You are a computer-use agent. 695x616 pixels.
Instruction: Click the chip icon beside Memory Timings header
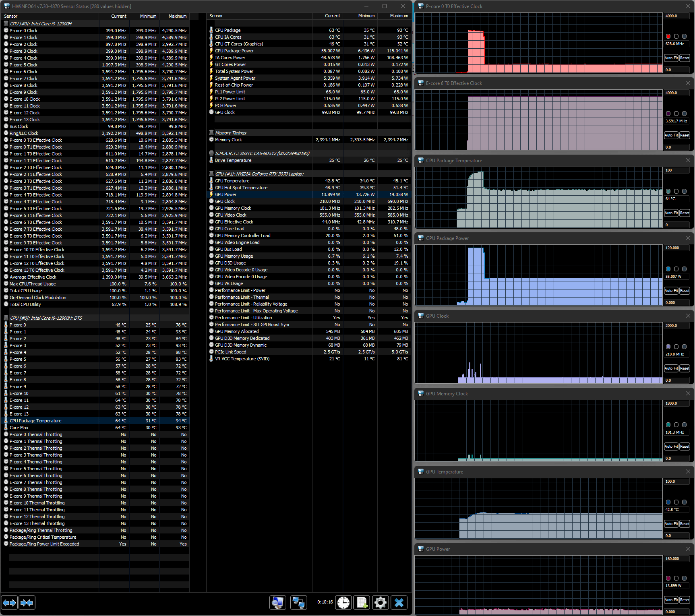pyautogui.click(x=211, y=133)
